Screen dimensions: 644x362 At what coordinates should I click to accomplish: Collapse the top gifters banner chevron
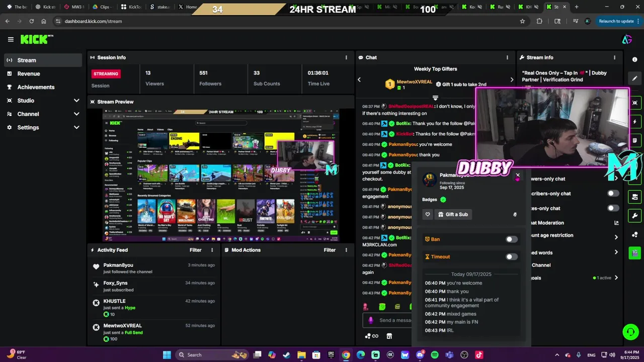tap(436, 98)
